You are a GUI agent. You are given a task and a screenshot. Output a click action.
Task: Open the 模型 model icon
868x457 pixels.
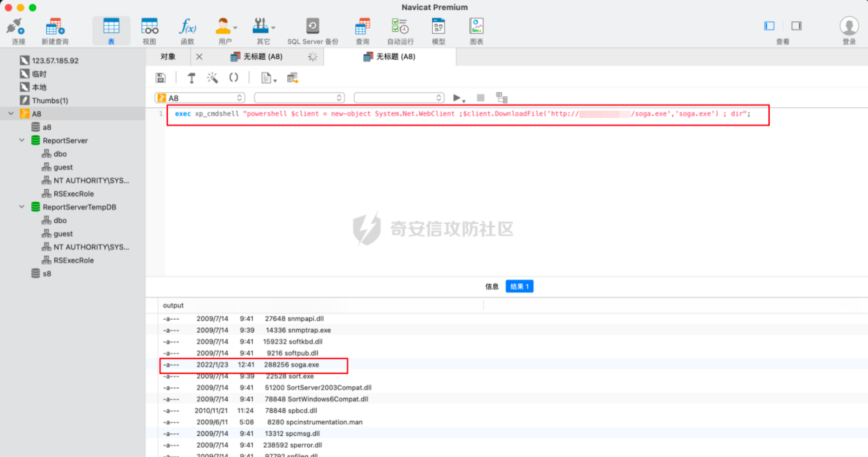pos(438,31)
